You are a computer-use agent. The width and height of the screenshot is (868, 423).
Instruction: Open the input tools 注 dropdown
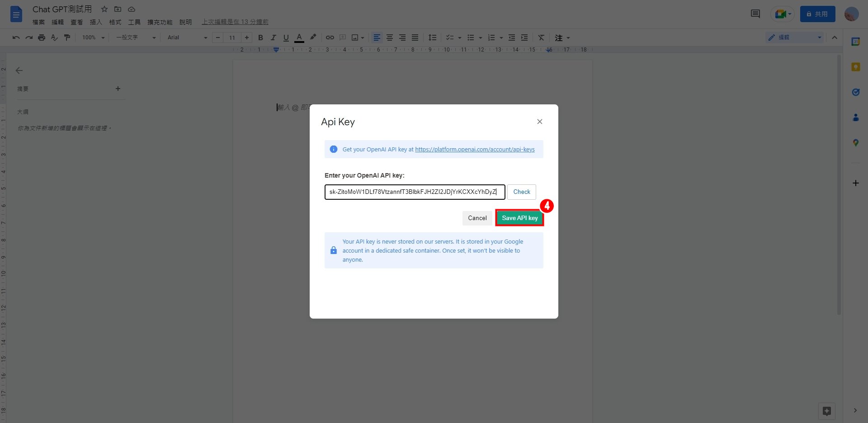tap(562, 38)
